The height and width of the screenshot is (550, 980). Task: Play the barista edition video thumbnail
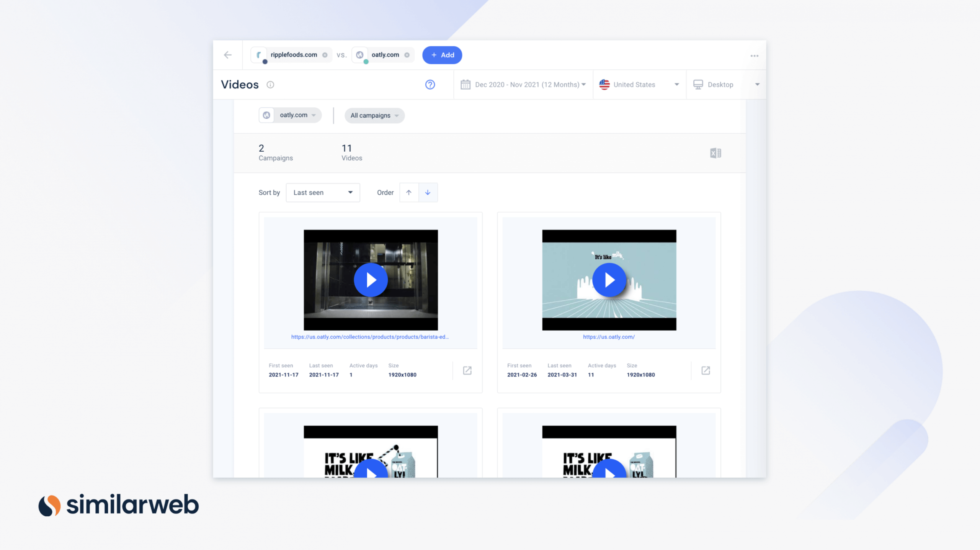[370, 280]
